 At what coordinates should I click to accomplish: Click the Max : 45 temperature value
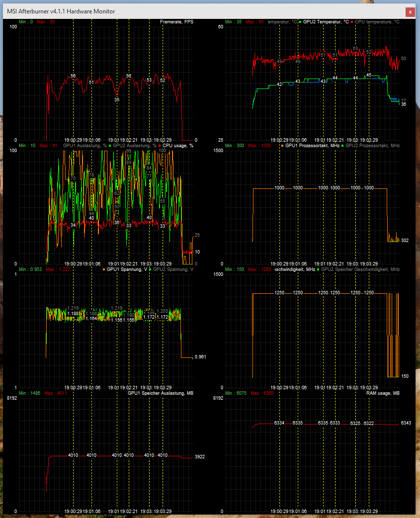tap(254, 22)
